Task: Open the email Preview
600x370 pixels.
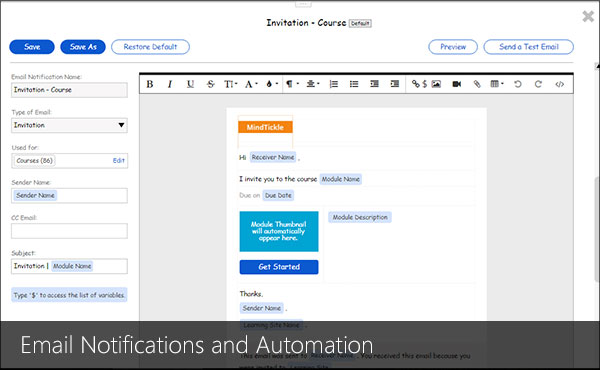Action: point(453,47)
